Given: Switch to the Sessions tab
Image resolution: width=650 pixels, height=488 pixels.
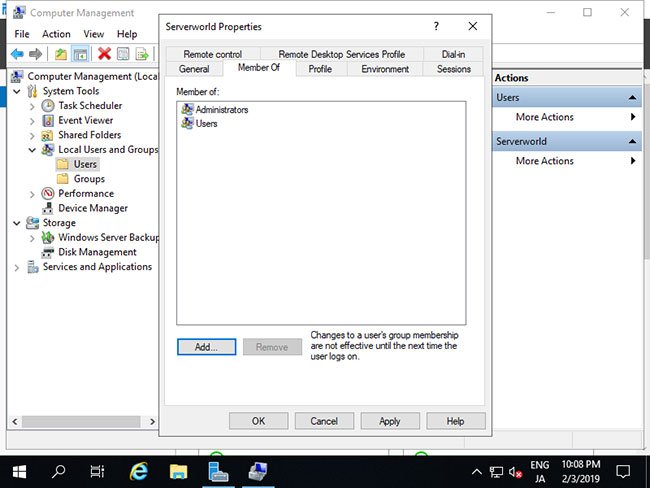Looking at the screenshot, I should coord(454,69).
